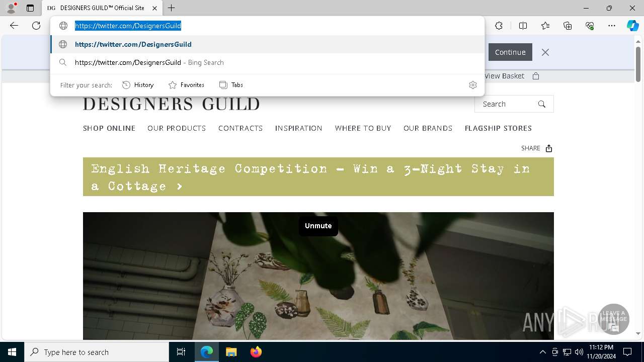The image size is (644, 362).
Task: Click the basket bag icon
Action: pyautogui.click(x=536, y=76)
